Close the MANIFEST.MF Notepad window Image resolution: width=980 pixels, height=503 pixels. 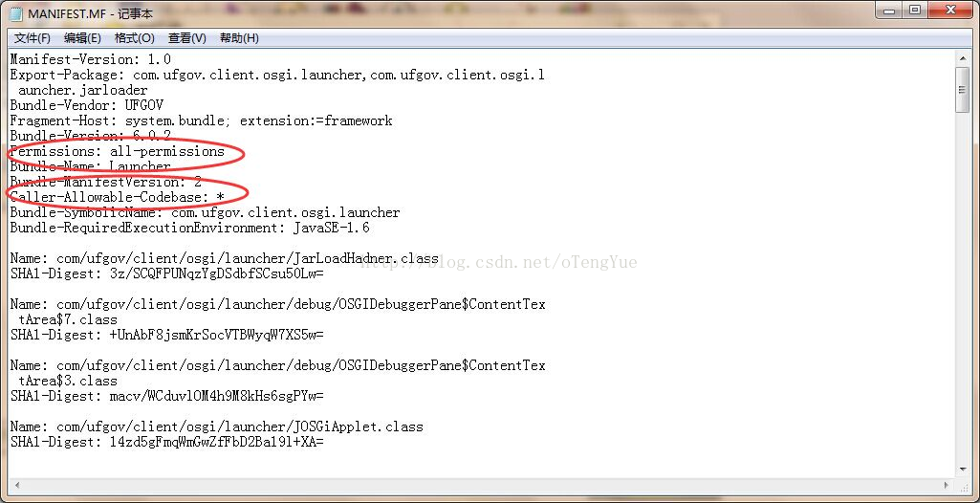point(950,11)
